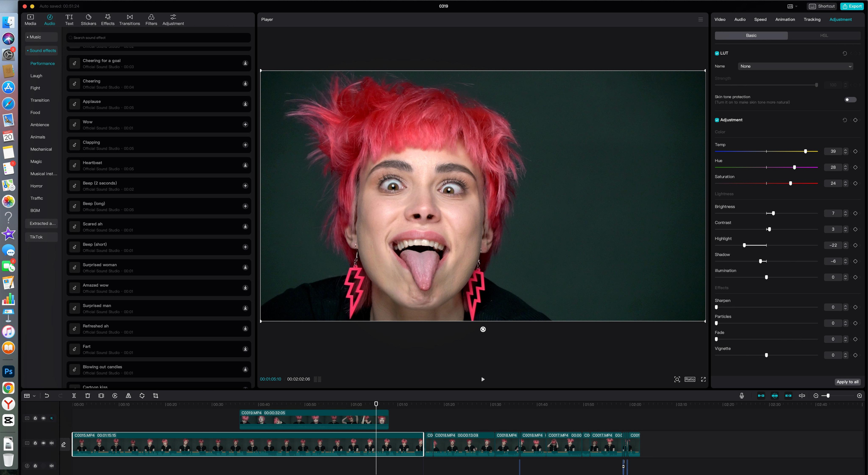
Task: Hide the C0015.MP4 main track with eye icon
Action: (43, 443)
